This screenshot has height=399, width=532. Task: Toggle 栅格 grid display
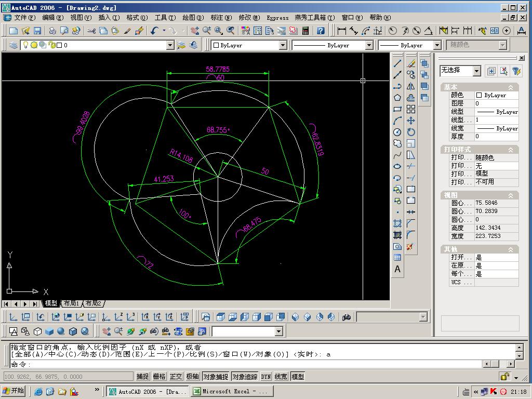pyautogui.click(x=159, y=377)
